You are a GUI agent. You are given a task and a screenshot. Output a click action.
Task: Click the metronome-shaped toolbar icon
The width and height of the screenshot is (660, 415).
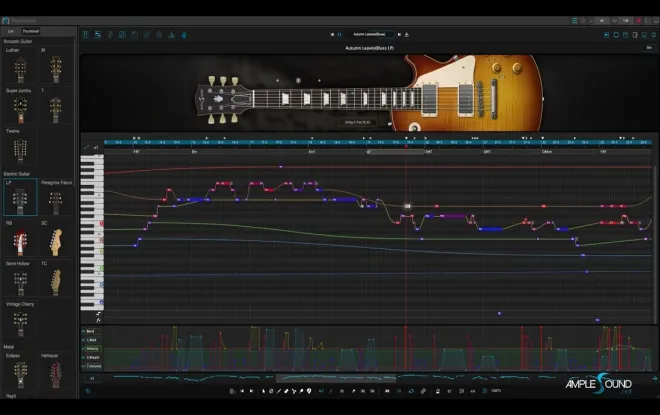click(171, 35)
